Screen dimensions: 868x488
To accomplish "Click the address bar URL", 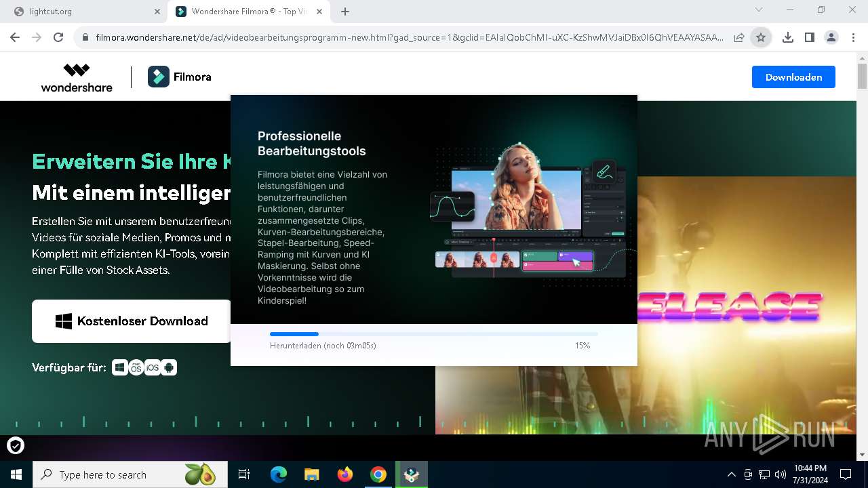I will 410,38.
